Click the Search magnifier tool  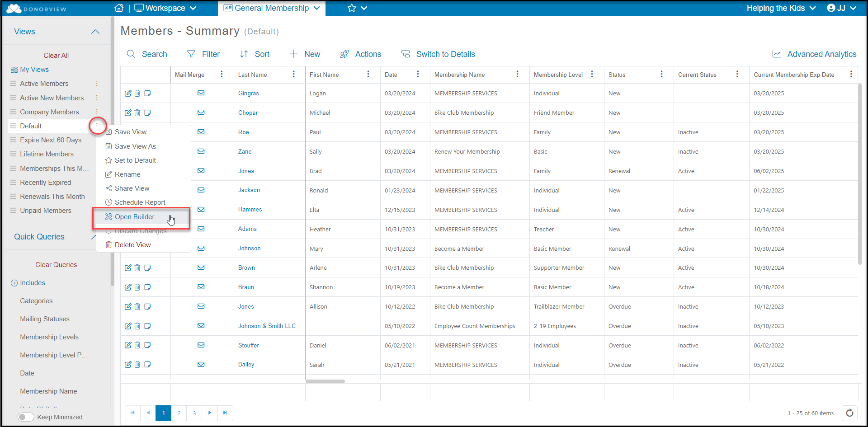click(147, 54)
